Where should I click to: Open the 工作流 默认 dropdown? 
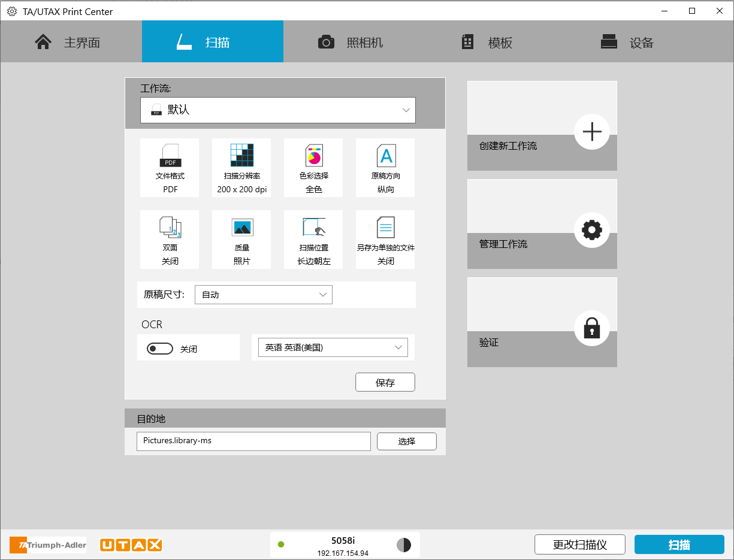[x=278, y=110]
